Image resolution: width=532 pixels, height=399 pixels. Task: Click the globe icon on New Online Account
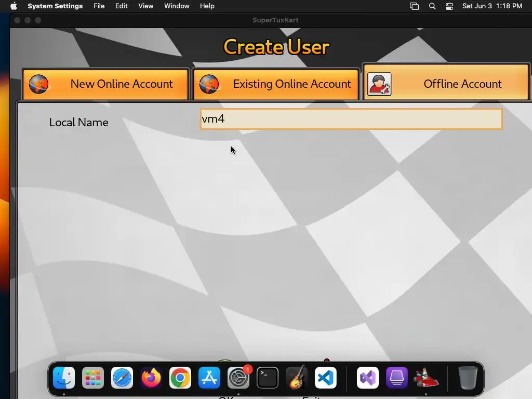tap(38, 84)
